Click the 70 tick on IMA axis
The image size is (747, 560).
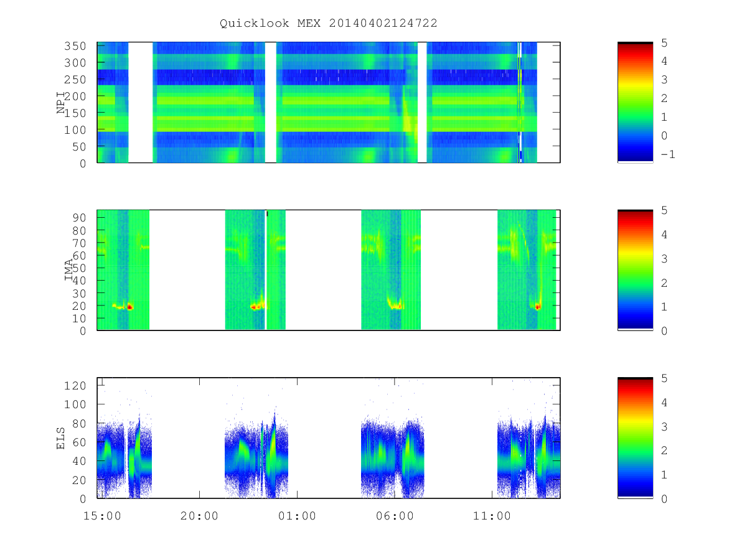[x=80, y=243]
